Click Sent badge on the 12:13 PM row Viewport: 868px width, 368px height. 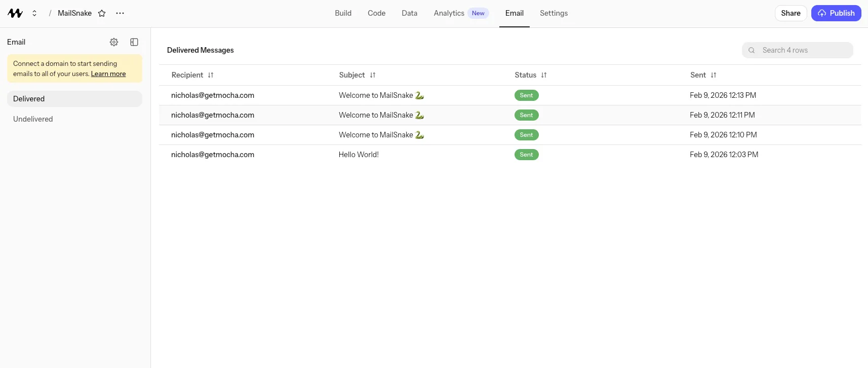[x=526, y=95]
